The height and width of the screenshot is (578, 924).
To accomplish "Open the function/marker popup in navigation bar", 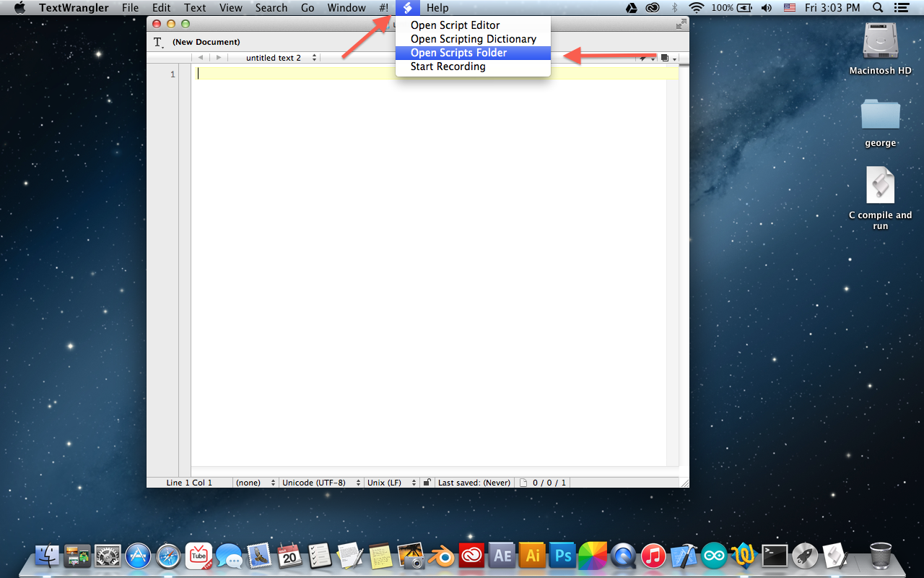I will 646,58.
